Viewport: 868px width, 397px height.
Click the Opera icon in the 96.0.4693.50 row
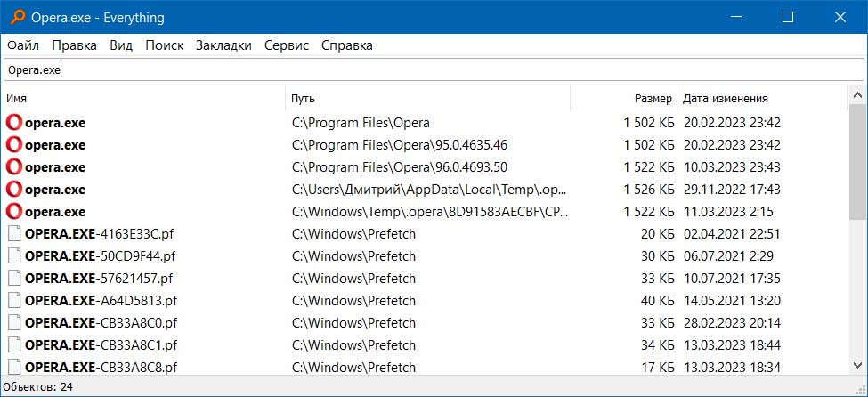click(14, 167)
